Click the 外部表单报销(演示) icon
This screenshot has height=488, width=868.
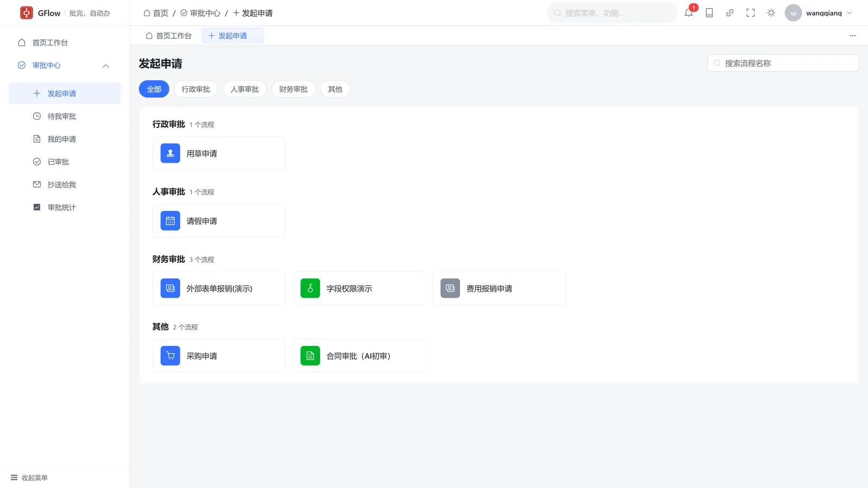(170, 288)
